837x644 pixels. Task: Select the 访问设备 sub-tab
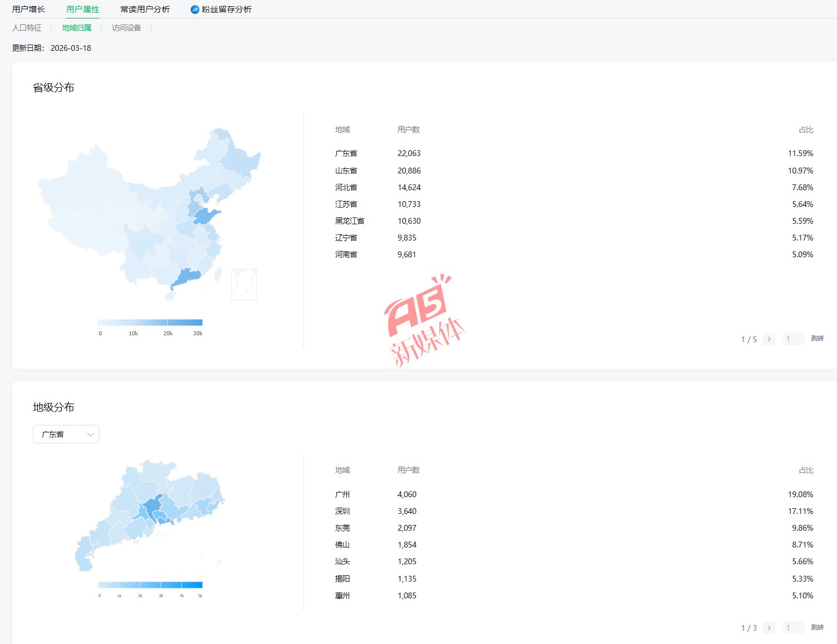[126, 28]
